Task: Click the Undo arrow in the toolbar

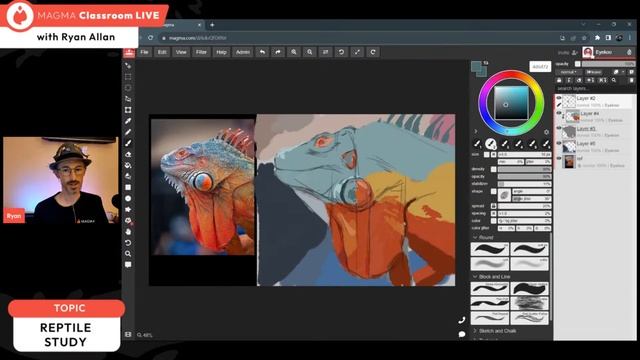Action: 262,52
